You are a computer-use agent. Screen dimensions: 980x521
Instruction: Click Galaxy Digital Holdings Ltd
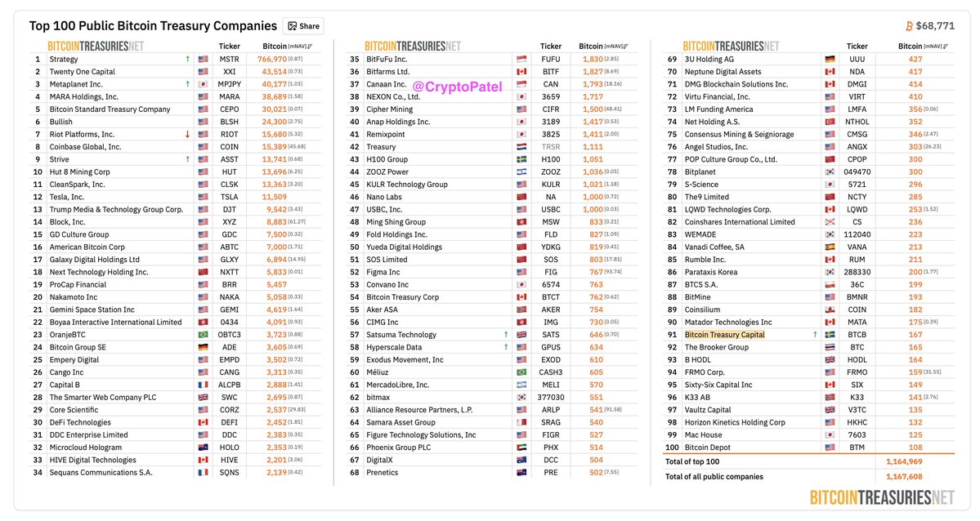[x=94, y=259]
